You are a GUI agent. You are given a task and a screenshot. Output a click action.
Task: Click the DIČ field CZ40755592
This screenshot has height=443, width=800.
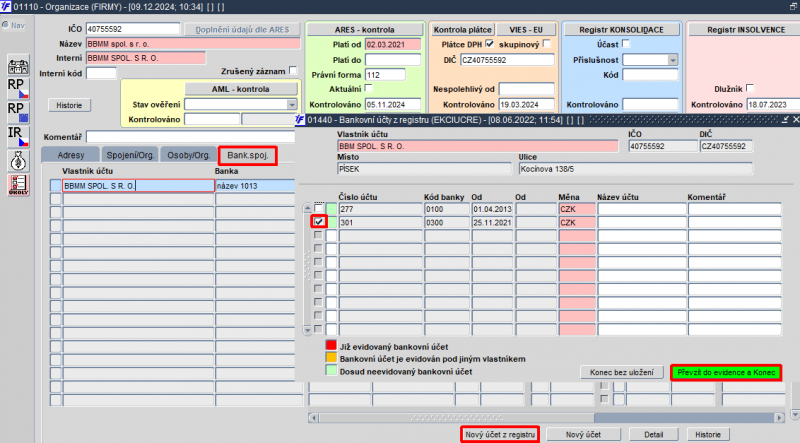(x=507, y=60)
